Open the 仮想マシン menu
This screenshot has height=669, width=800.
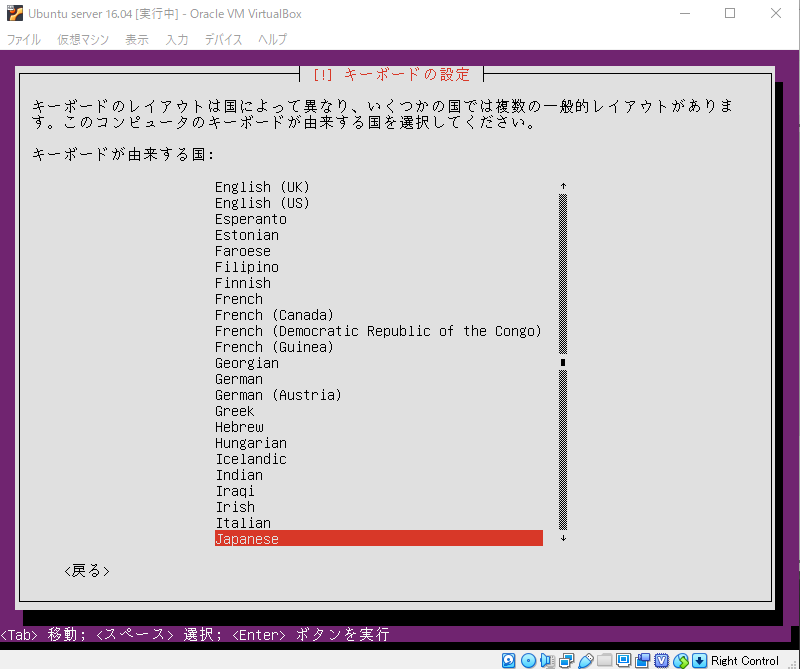(x=83, y=39)
